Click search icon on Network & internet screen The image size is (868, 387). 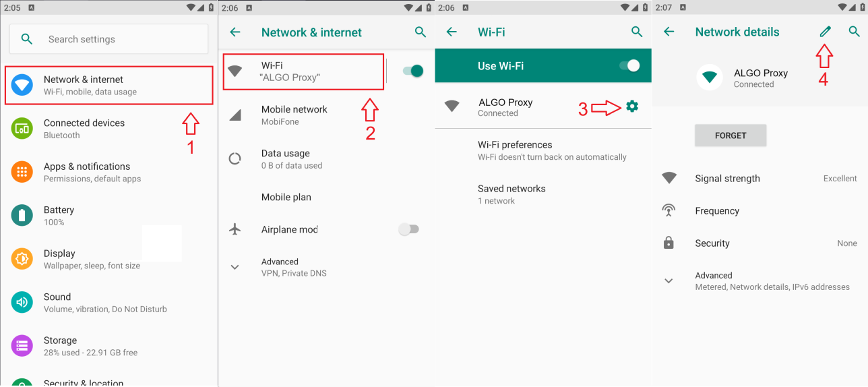coord(421,32)
